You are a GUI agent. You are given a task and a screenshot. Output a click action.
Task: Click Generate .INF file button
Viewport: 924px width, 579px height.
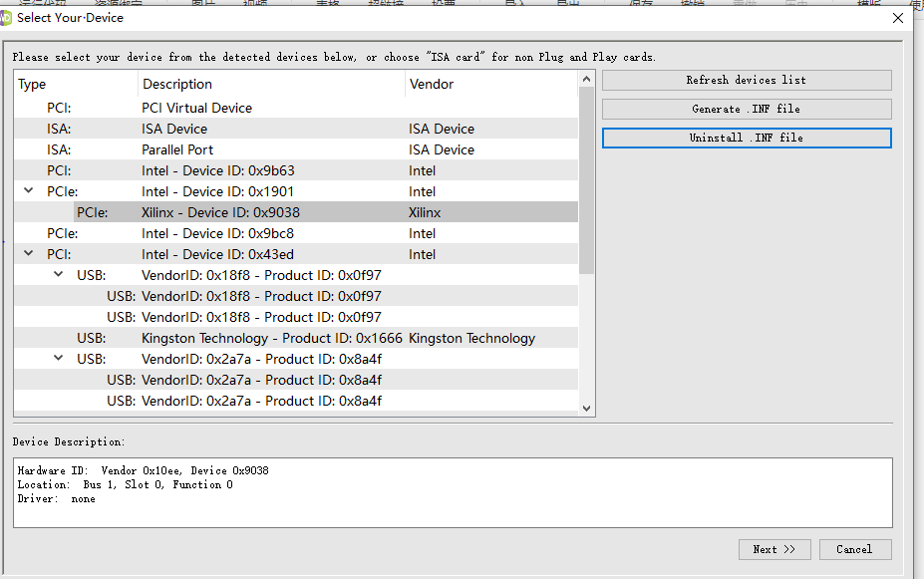(x=747, y=109)
